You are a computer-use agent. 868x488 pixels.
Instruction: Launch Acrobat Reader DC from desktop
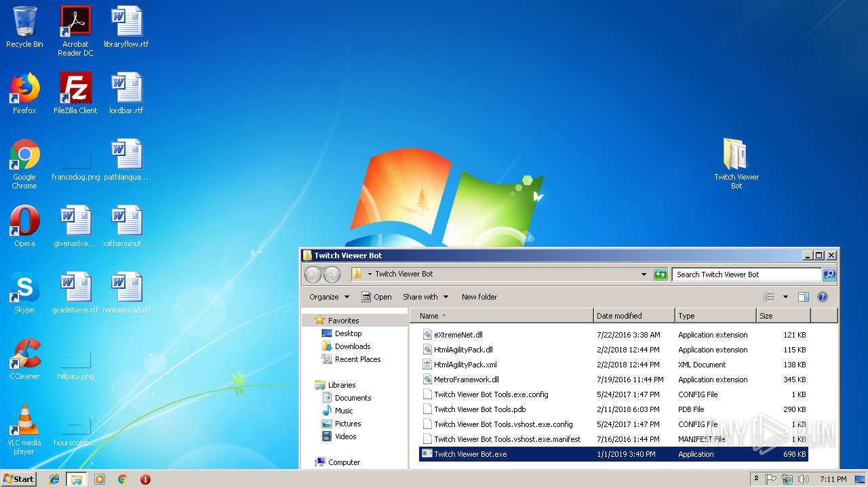[x=75, y=31]
